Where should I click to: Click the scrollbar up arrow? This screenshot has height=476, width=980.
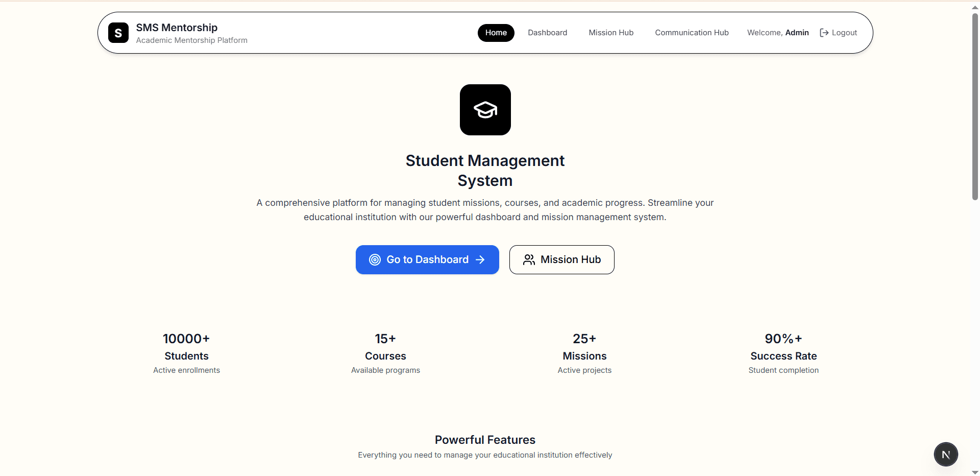(975, 8)
